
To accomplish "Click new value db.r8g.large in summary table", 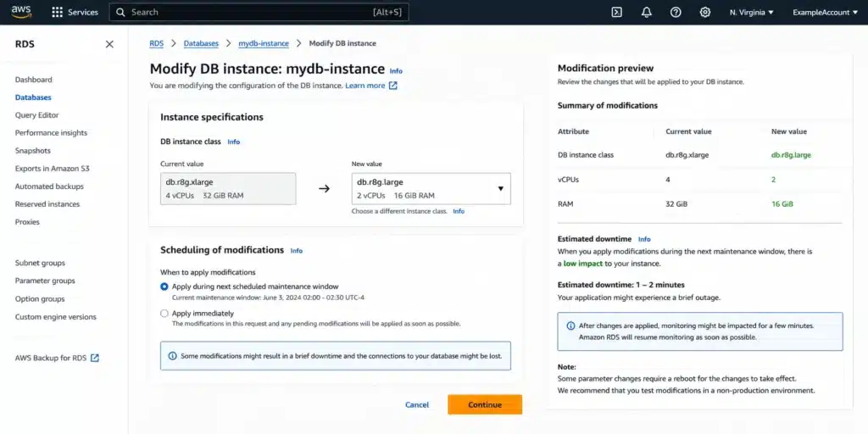I will tap(791, 155).
